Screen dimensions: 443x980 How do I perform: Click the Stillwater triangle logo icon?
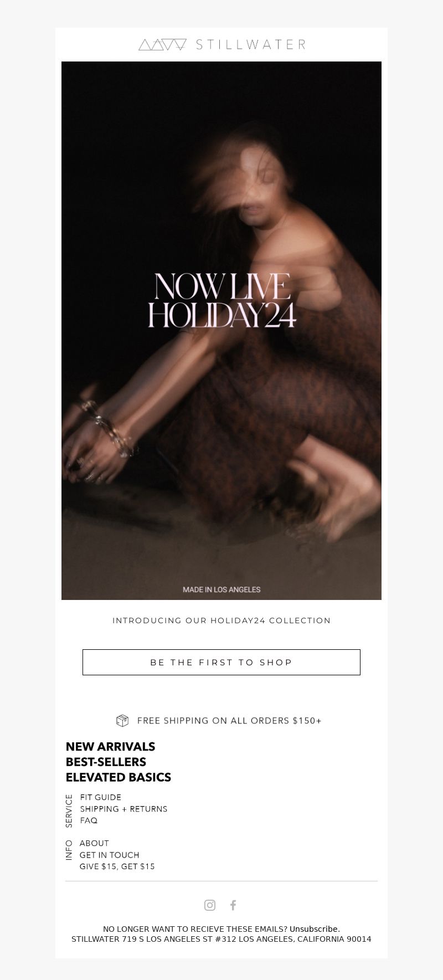tap(162, 45)
